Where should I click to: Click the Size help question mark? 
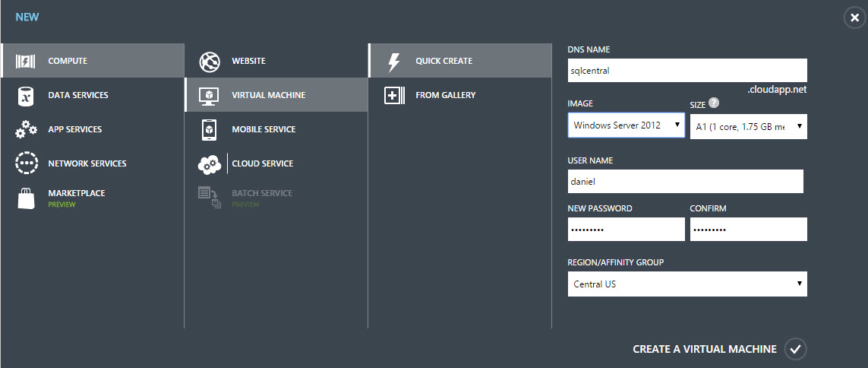click(713, 103)
